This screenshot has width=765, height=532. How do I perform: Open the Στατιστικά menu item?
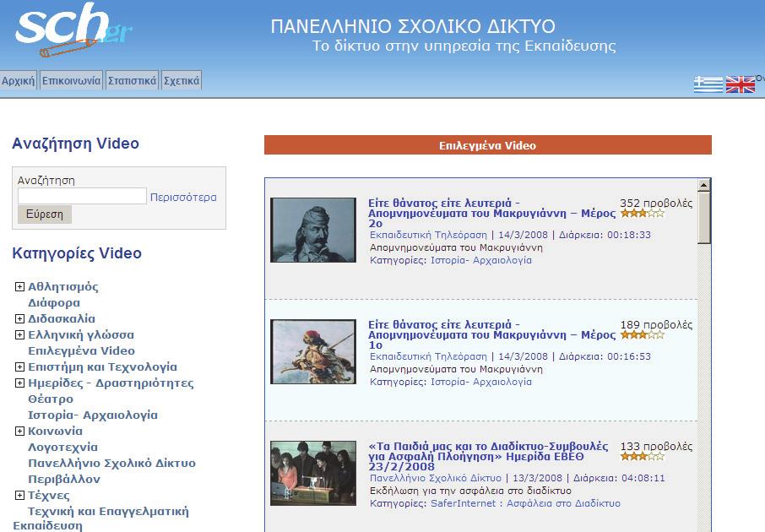tap(133, 80)
